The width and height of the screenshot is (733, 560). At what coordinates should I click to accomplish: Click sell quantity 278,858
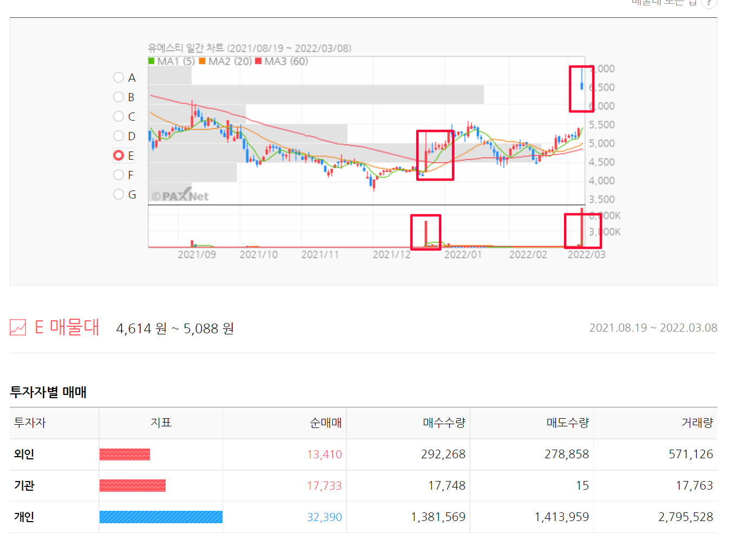pos(567,454)
